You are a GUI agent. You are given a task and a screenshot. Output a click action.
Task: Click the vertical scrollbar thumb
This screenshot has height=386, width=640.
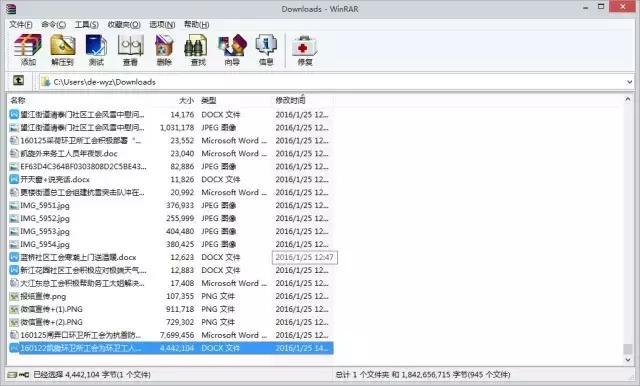point(628,349)
